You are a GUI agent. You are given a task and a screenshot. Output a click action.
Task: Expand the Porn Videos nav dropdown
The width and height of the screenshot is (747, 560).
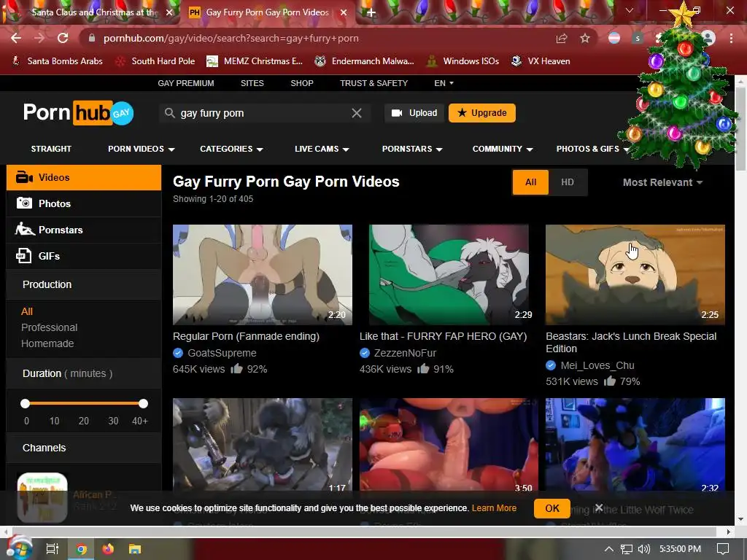pyautogui.click(x=141, y=149)
